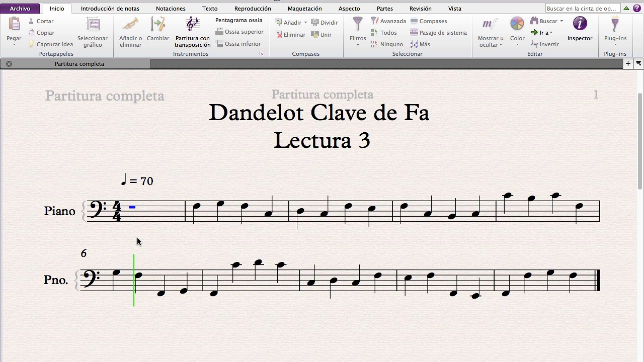Click the Pasaje de sistema icon

click(414, 33)
